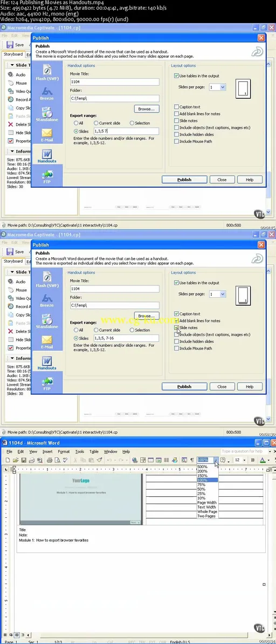Image resolution: width=276 pixels, height=644 pixels.
Task: Open Print Preview in Word toolbar
Action: 58,460
